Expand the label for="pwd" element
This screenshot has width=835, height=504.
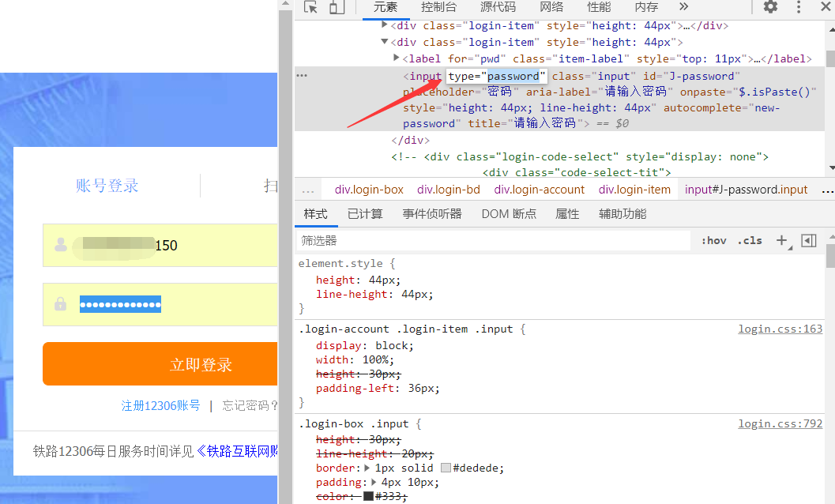click(x=397, y=58)
